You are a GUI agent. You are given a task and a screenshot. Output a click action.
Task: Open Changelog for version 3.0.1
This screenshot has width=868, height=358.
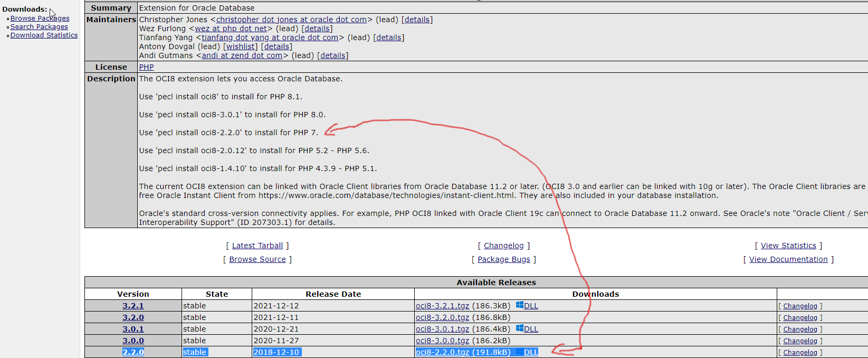click(x=800, y=329)
